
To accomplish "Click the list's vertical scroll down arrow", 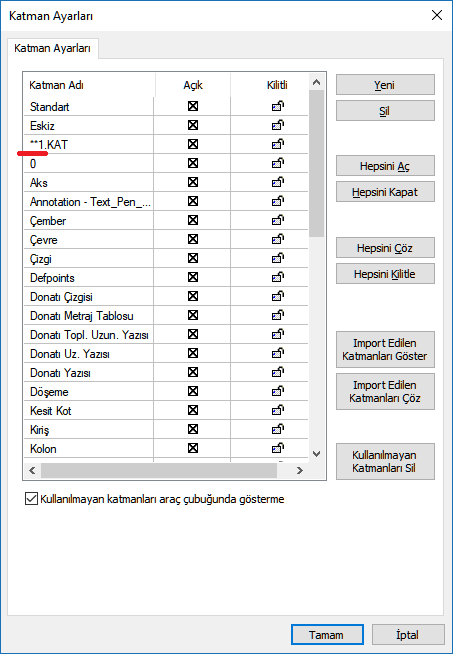I will pos(317,454).
